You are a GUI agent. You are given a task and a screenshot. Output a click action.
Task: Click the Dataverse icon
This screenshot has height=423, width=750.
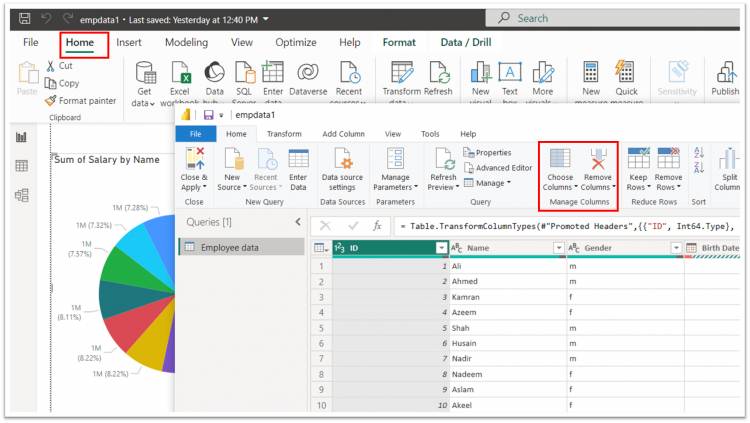click(x=308, y=73)
